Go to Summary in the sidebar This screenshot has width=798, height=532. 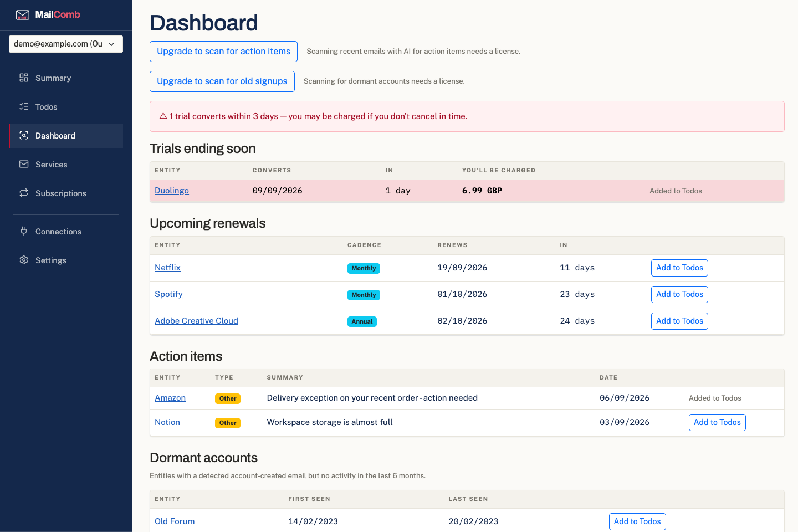(66, 78)
